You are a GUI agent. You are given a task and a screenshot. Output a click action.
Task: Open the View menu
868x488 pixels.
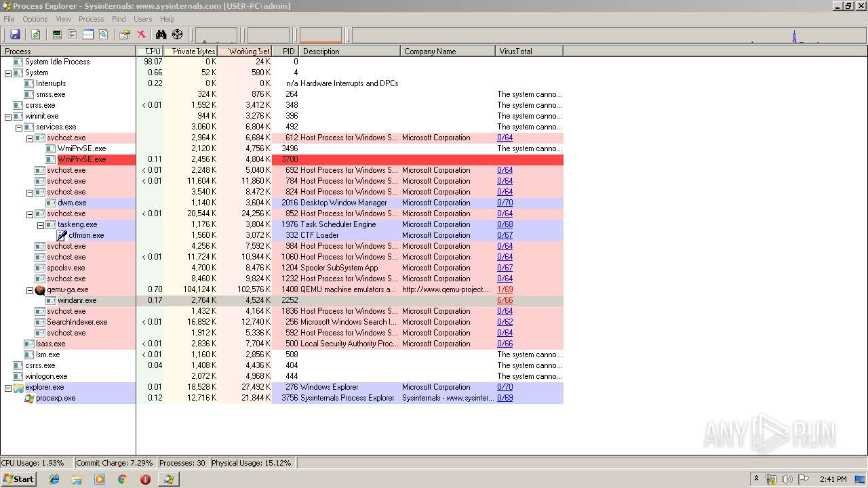tap(63, 19)
